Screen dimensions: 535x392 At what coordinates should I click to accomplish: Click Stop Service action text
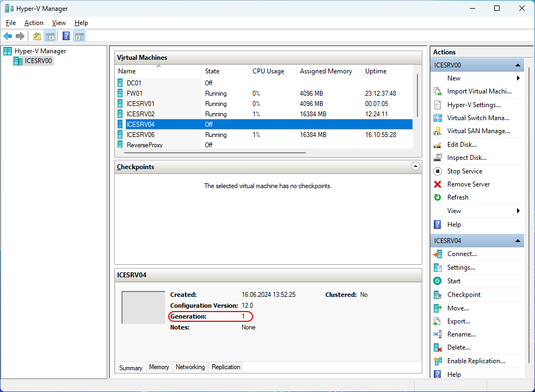click(x=465, y=171)
